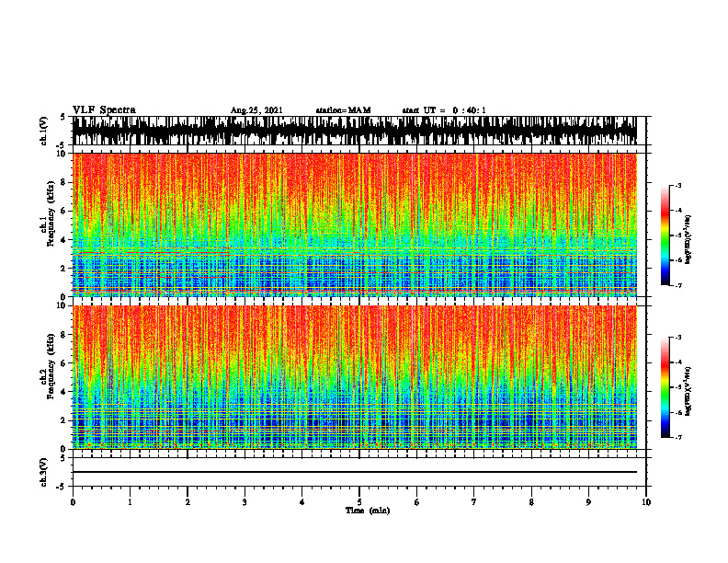Click time axis tick label "10"

coord(646,502)
